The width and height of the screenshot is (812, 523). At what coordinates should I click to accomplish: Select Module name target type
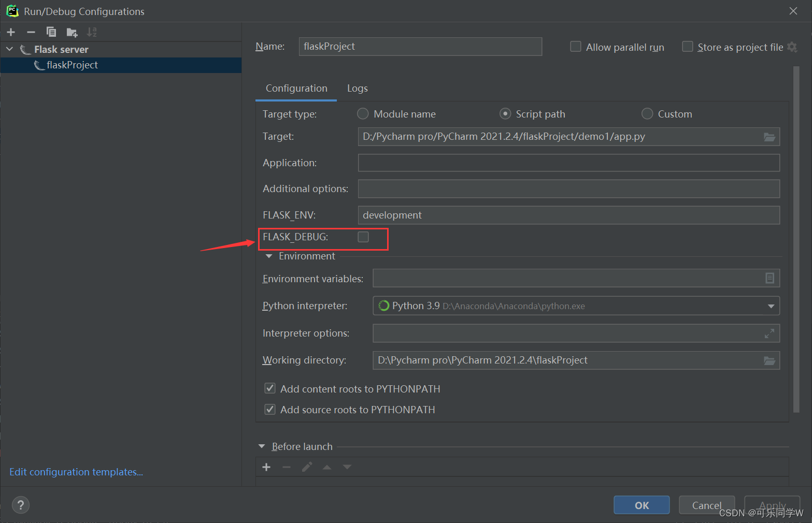pyautogui.click(x=363, y=113)
